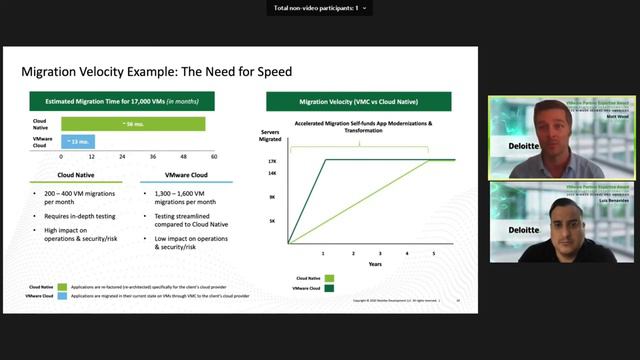
Task: Click the 'Servers Migrated' axis label
Action: 270,136
